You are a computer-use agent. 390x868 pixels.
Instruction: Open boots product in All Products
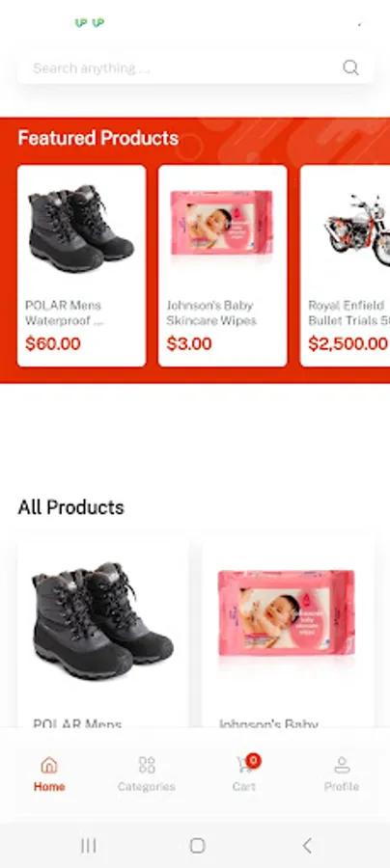pyautogui.click(x=103, y=635)
